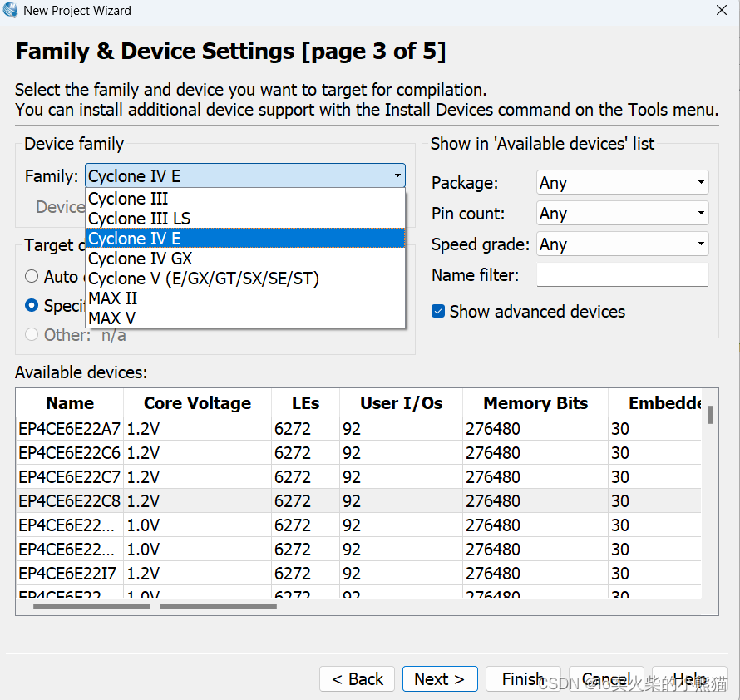Click the New Project Wizard globe icon
The image size is (740, 700).
click(x=10, y=11)
